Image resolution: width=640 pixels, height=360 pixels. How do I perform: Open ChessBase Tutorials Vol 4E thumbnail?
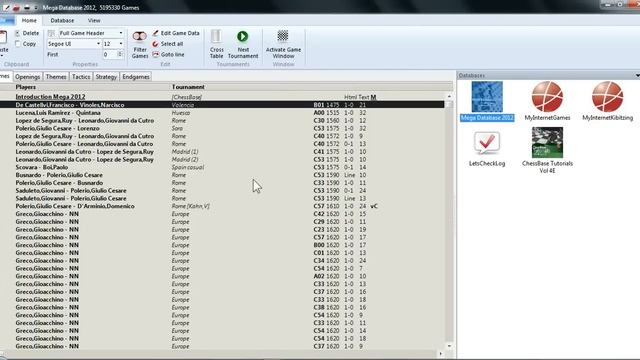547,142
